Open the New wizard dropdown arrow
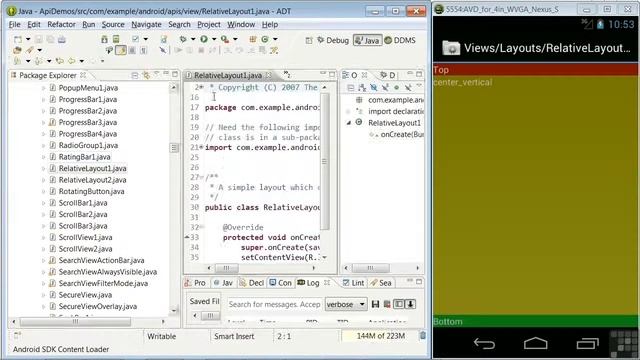Image resolution: width=640 pixels, height=360 pixels. click(x=28, y=39)
